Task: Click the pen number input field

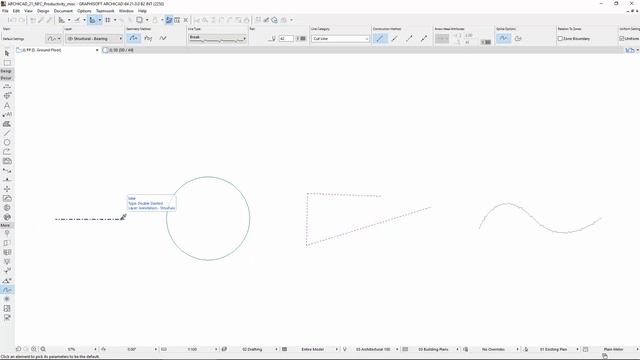Action: 286,38
